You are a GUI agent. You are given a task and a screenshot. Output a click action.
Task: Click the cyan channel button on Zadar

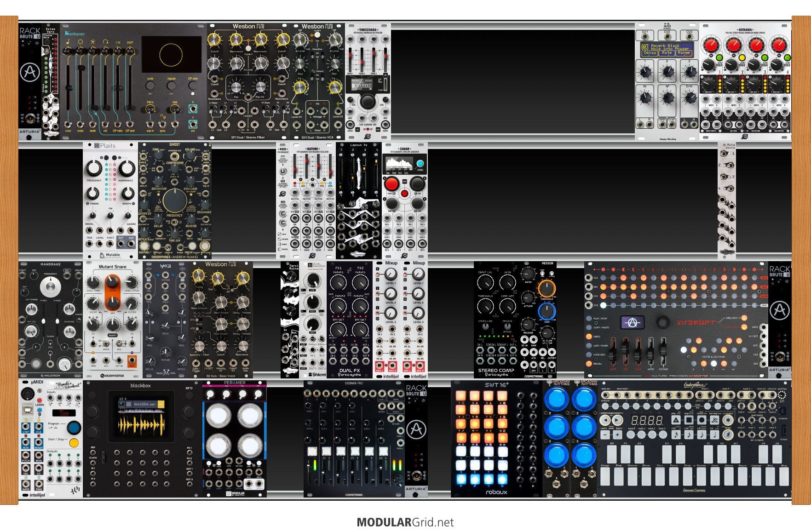coord(420,164)
